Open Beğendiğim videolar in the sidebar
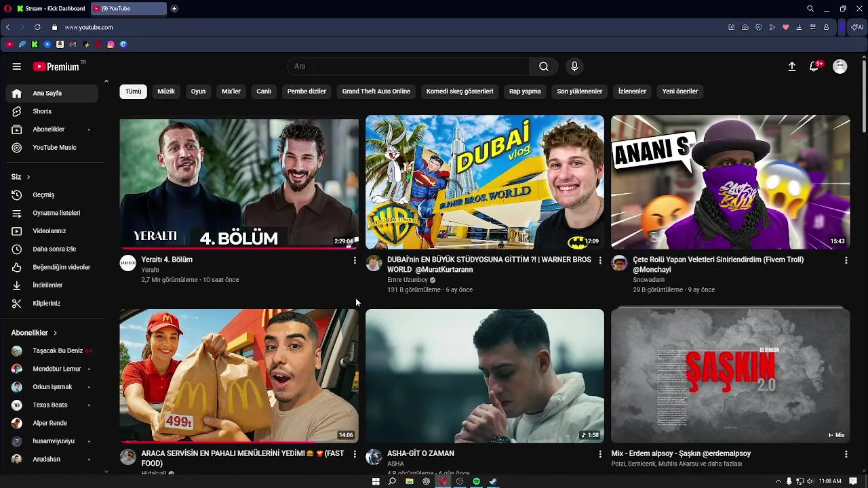The image size is (868, 488). 52,267
